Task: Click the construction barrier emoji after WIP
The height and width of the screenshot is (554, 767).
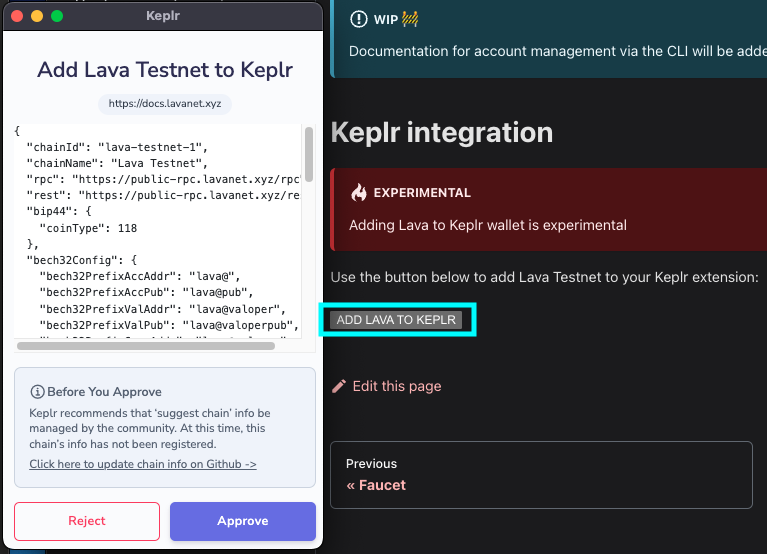Action: 410,20
